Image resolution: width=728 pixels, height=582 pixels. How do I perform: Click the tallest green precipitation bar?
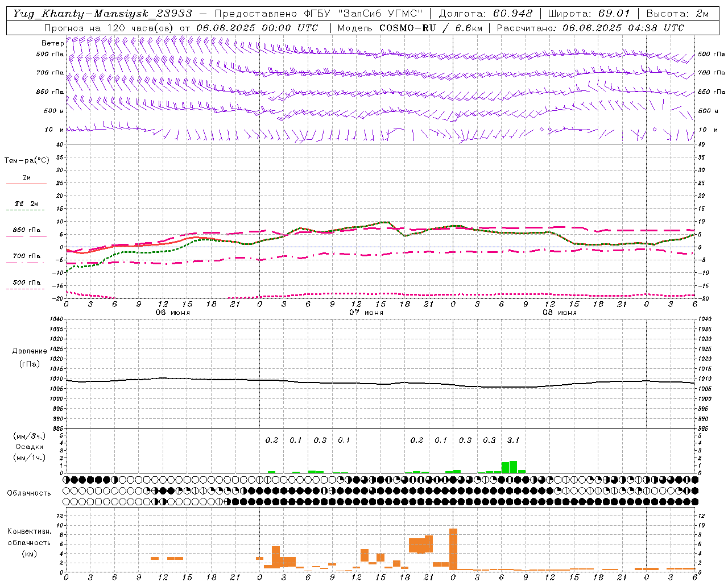(513, 467)
